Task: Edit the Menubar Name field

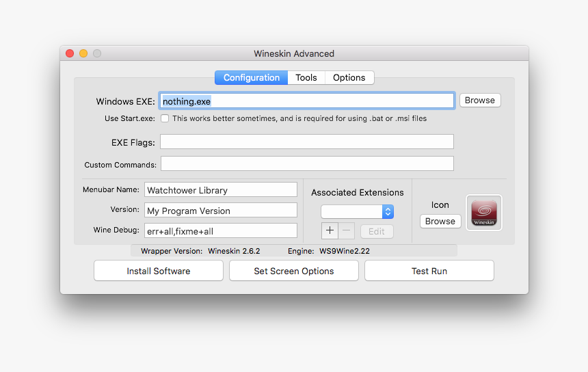Action: point(220,189)
